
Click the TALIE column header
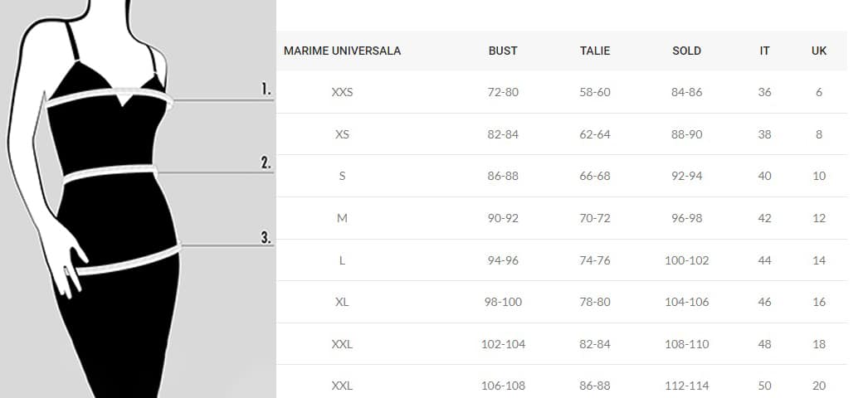coord(594,51)
